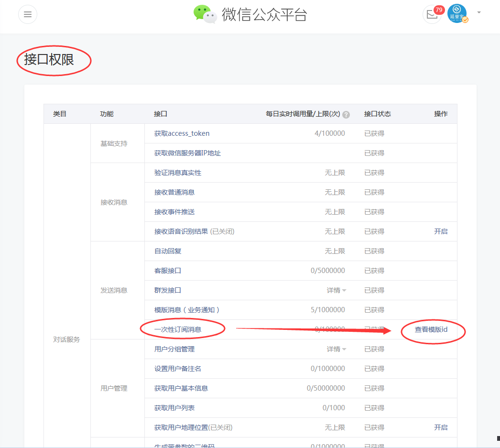The image size is (500, 448).
Task: Click the 获取用户列表 link
Action: click(x=174, y=408)
